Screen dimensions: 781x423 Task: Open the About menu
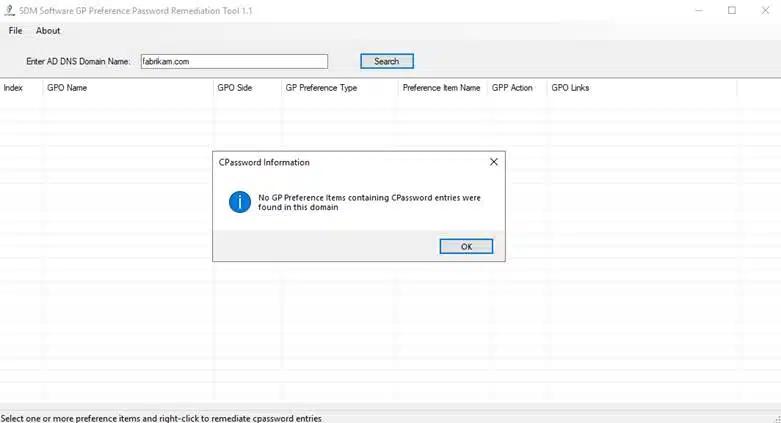pos(48,31)
